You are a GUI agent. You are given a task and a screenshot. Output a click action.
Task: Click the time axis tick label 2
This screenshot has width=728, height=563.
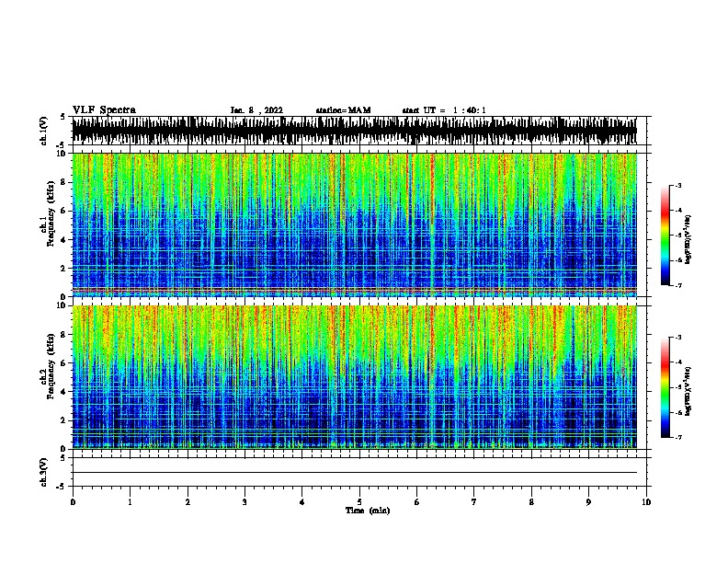pyautogui.click(x=188, y=501)
